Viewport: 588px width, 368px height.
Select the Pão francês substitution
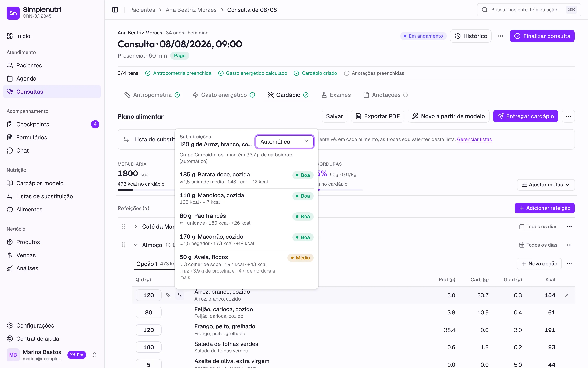point(246,219)
